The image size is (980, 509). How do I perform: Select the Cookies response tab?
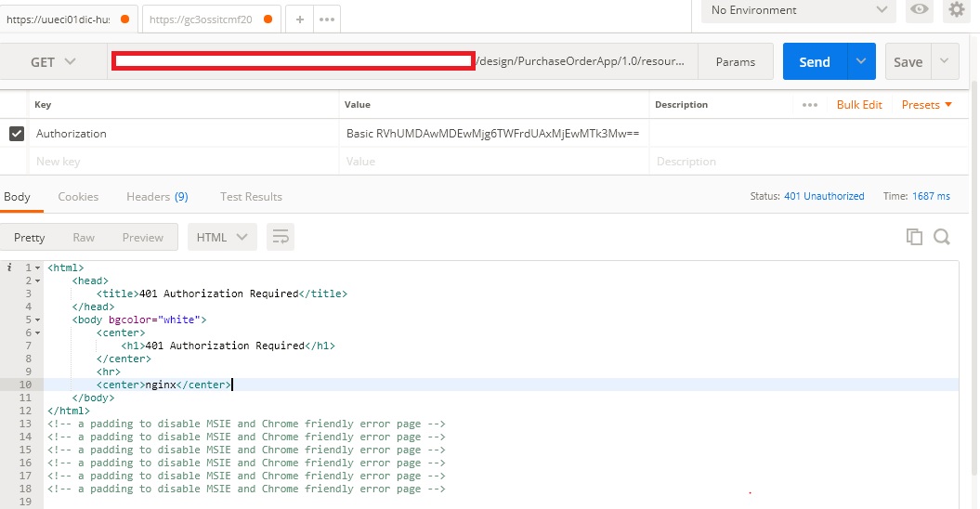click(78, 196)
